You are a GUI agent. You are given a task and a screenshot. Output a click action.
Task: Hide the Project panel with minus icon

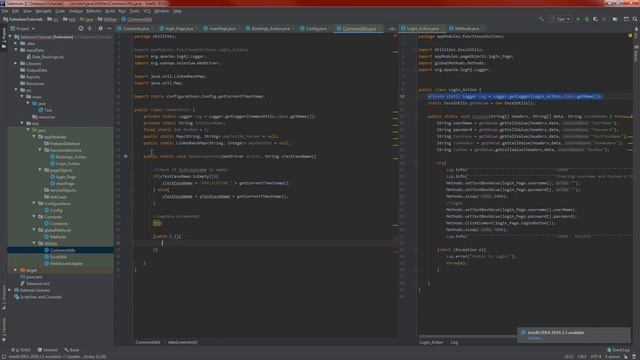pyautogui.click(x=109, y=29)
